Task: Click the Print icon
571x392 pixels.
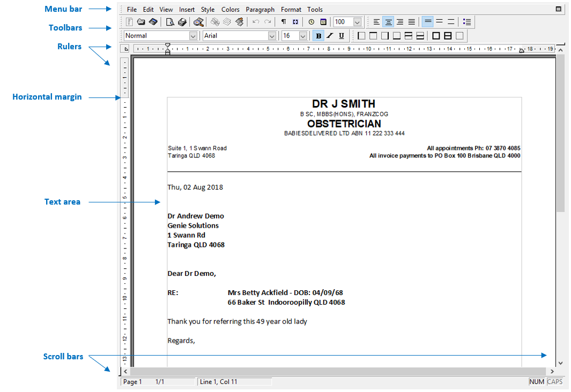Action: point(182,22)
